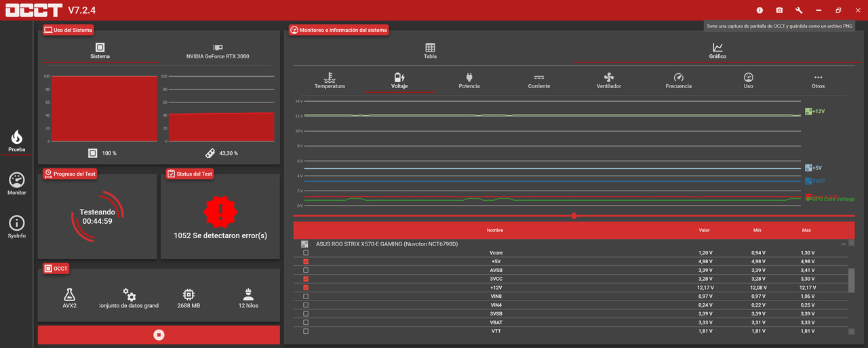The image size is (868, 348).
Task: Enable the VBAT checkbox
Action: point(305,322)
